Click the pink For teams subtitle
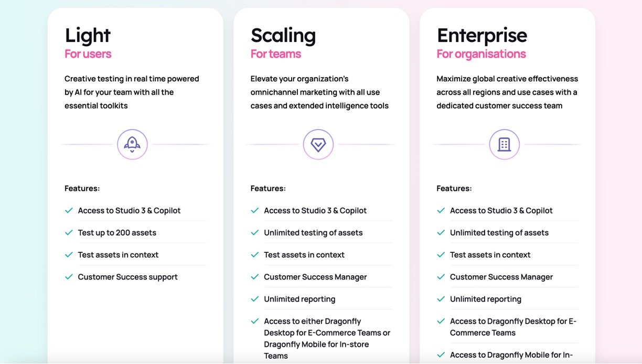The height and width of the screenshot is (364, 642). (276, 54)
